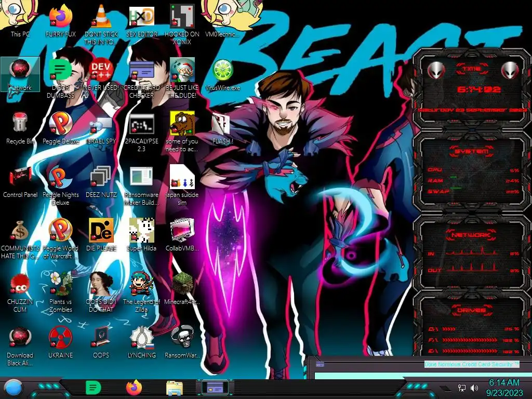Launch Ransomware Maker Builder icon
Screen dimensions: 532x399
coord(142,186)
